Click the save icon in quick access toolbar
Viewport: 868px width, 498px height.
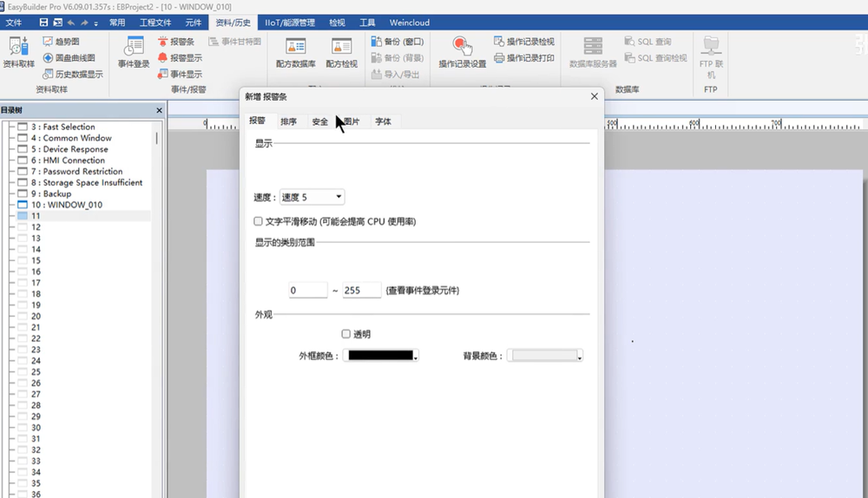coord(43,23)
